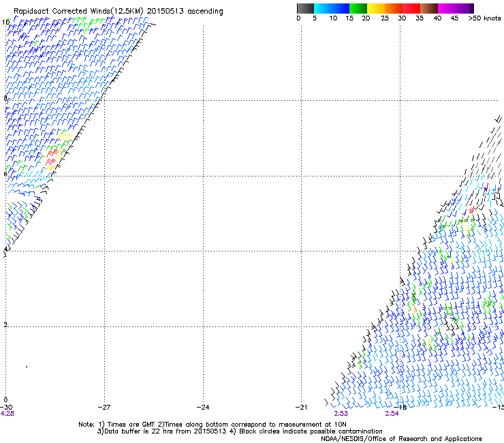
Task: Click the orange 25-30 knots legend swatch
Action: coord(394,8)
